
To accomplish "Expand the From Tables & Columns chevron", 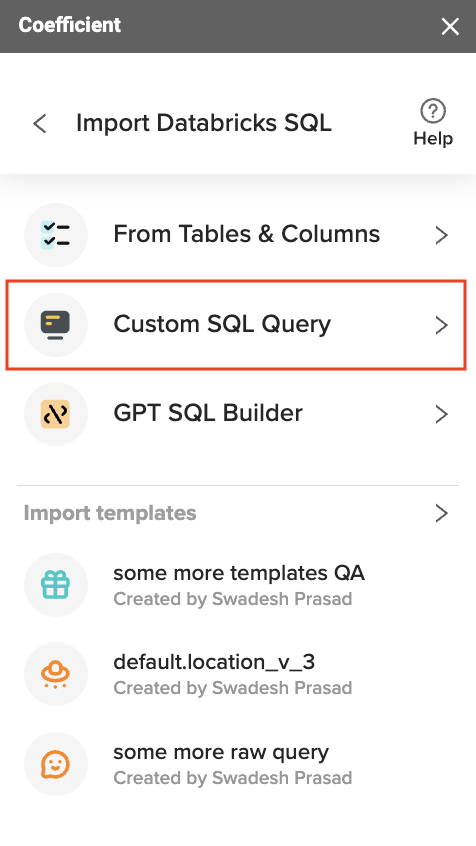I will coord(441,235).
